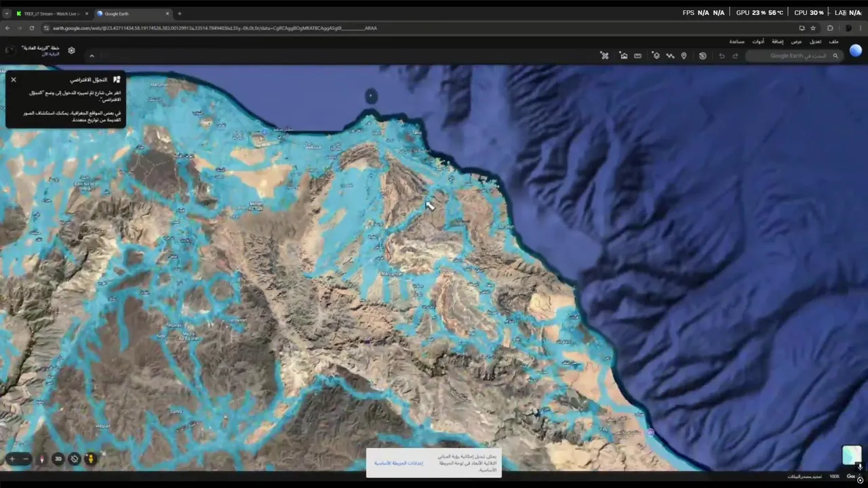Open the إضافة (Add) menu
Viewport: 868px width, 488px height.
tap(777, 41)
